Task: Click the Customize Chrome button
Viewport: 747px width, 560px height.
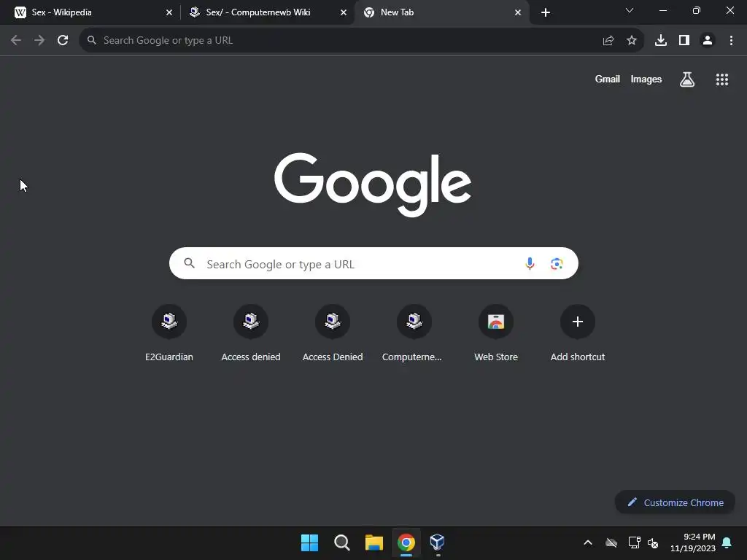Action: pyautogui.click(x=675, y=502)
